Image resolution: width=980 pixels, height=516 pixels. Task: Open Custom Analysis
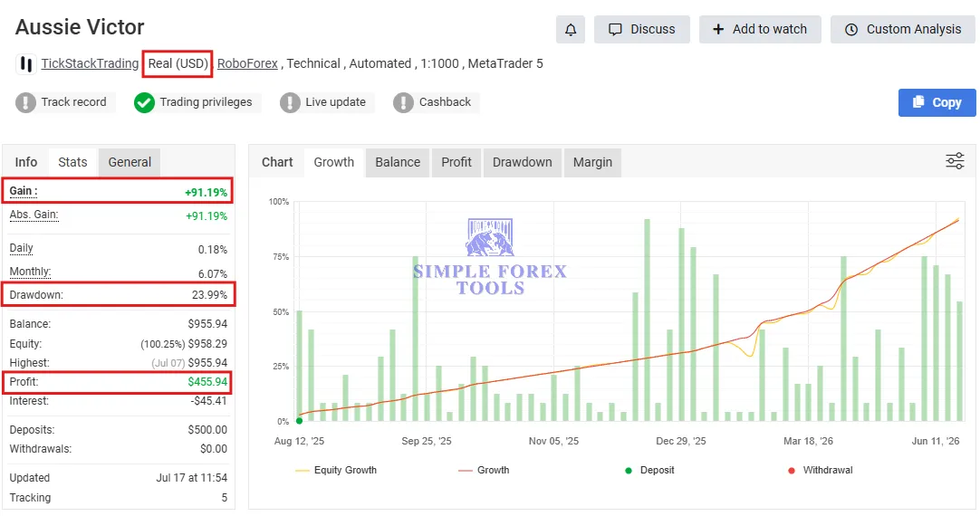902,29
